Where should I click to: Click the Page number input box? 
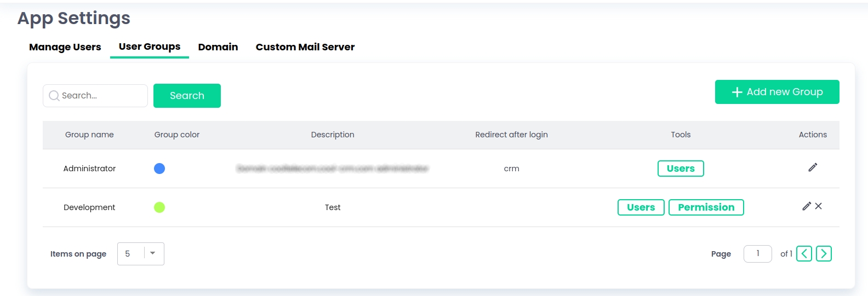(757, 254)
